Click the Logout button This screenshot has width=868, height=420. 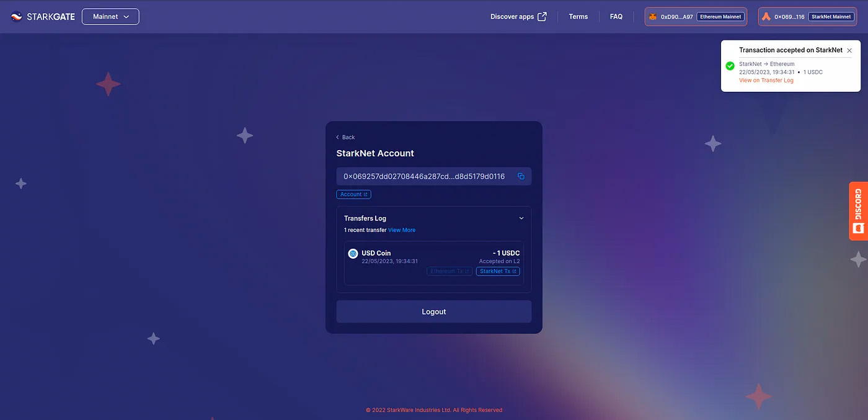click(x=433, y=311)
